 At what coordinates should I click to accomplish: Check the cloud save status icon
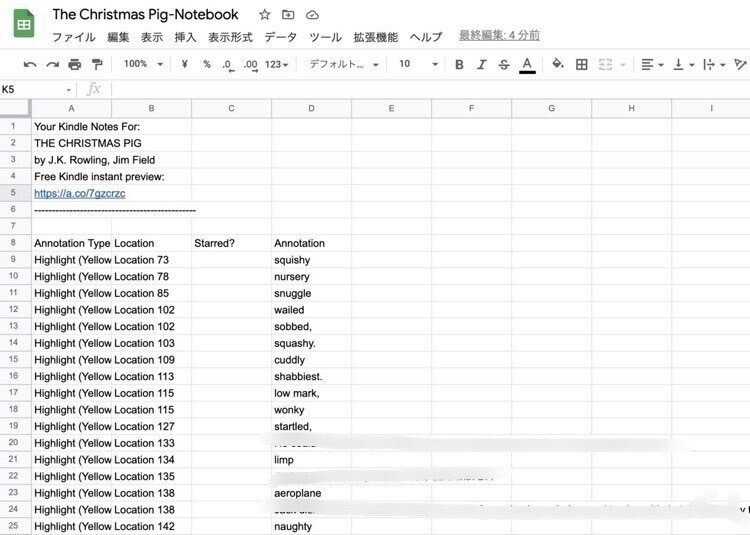(x=312, y=15)
